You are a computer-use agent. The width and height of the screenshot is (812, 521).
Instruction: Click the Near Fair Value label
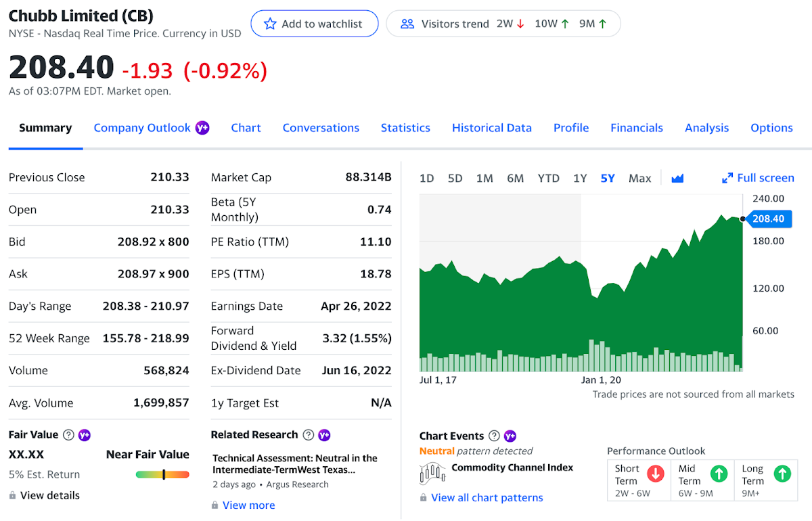point(148,455)
